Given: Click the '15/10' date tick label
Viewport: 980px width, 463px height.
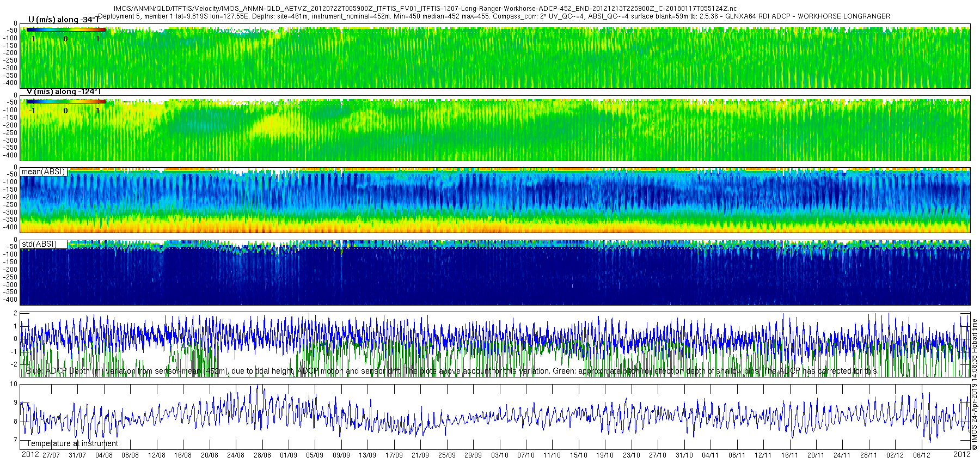Looking at the screenshot, I should [x=579, y=455].
